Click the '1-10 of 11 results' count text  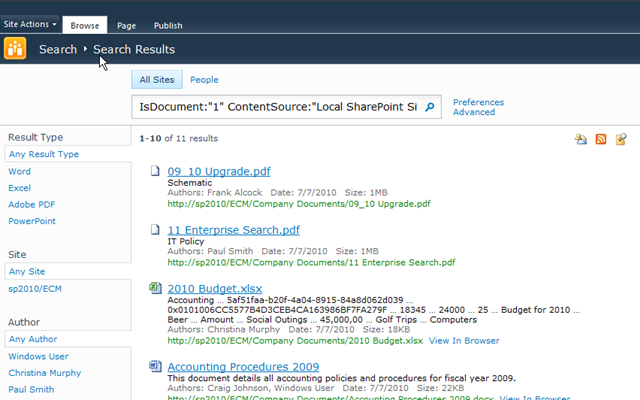pos(178,138)
